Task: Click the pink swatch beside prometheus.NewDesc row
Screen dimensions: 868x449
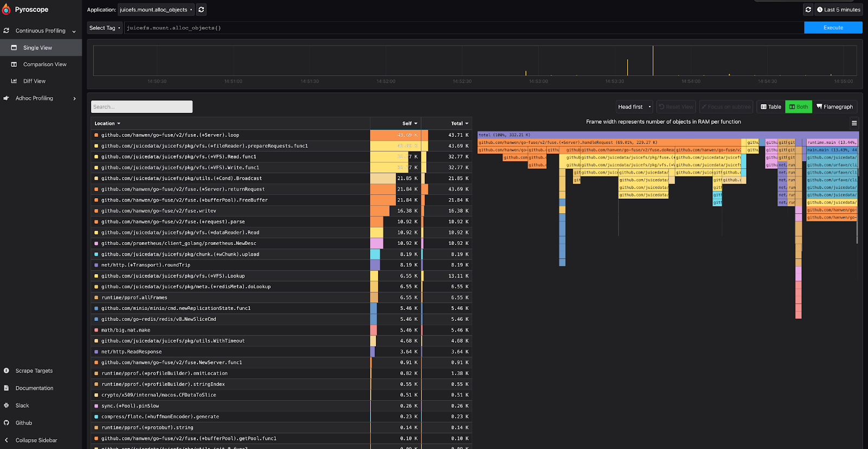Action: coord(97,243)
